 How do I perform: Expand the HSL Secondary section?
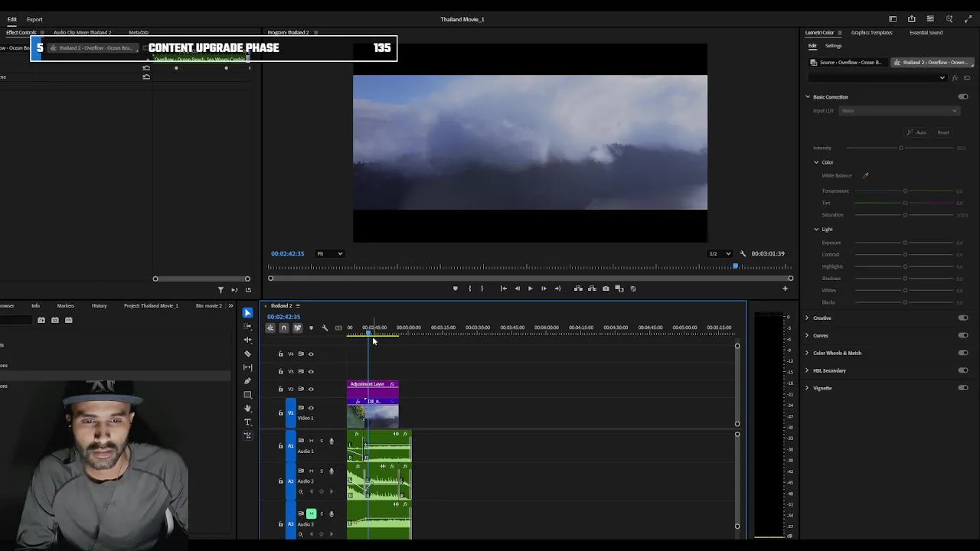[x=806, y=370]
